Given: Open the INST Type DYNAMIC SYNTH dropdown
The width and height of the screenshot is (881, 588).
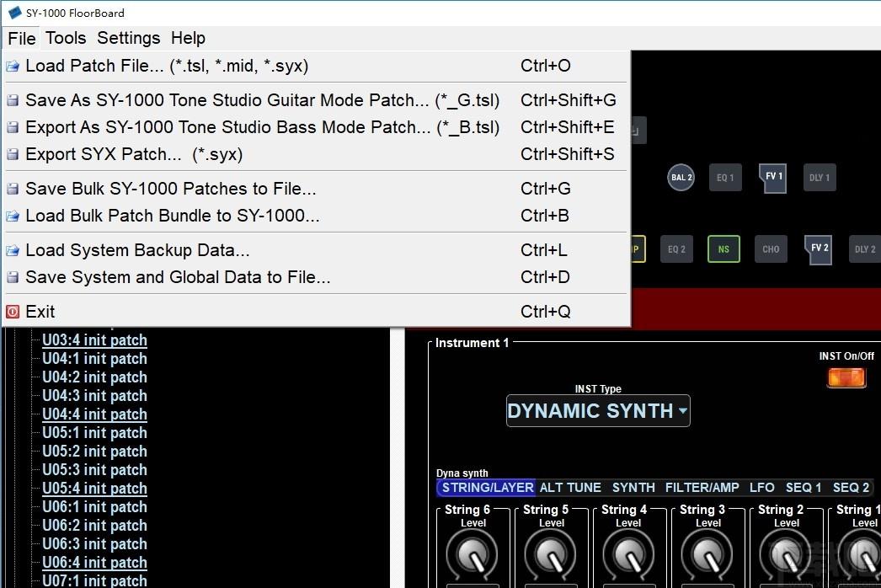Looking at the screenshot, I should pyautogui.click(x=598, y=411).
